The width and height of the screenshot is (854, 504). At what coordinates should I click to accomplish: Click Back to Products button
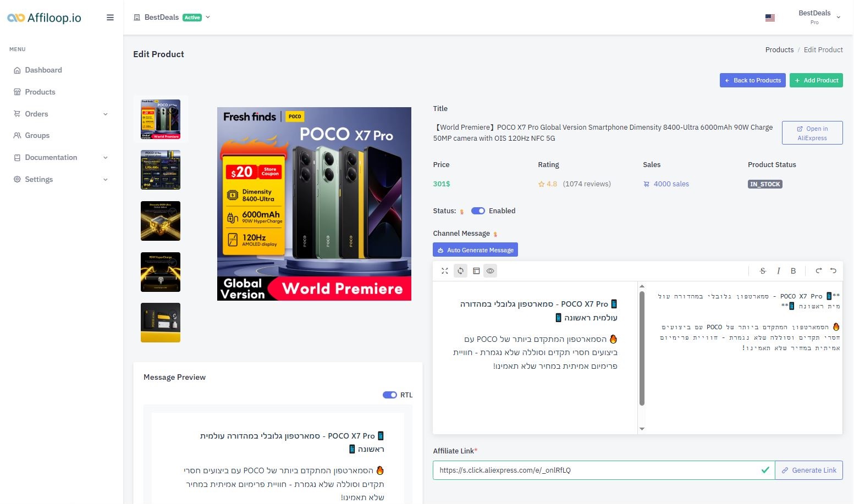(753, 80)
